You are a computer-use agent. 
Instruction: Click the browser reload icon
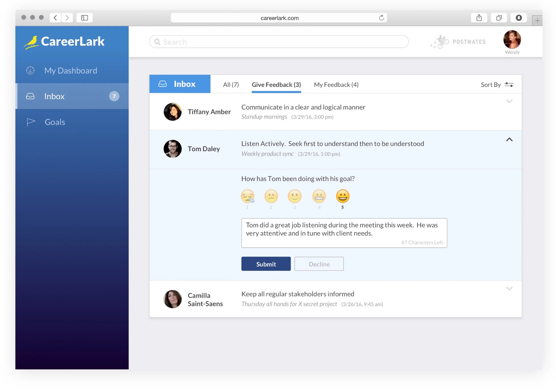(x=381, y=18)
